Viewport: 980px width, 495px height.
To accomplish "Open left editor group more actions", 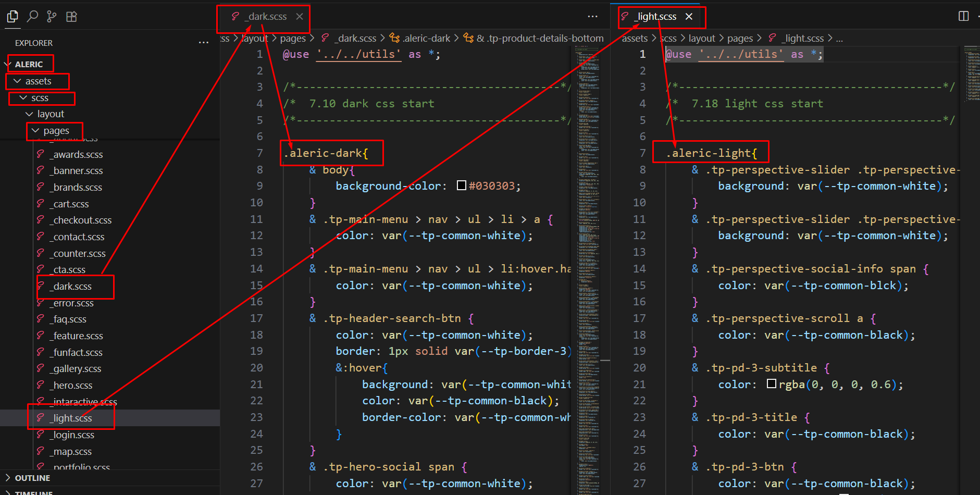I will [592, 17].
